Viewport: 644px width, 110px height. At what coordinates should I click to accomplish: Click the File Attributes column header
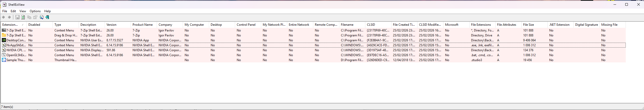(x=509, y=25)
